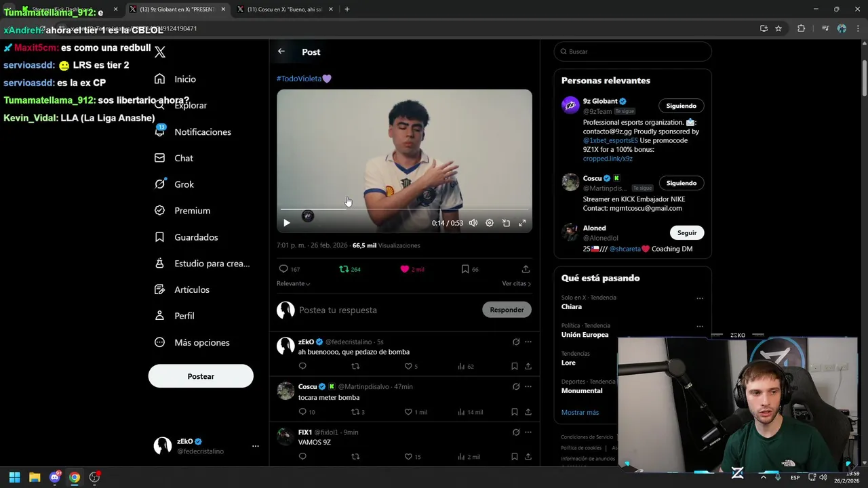Click Mostrar más under trends
This screenshot has height=488, width=868.
click(580, 412)
